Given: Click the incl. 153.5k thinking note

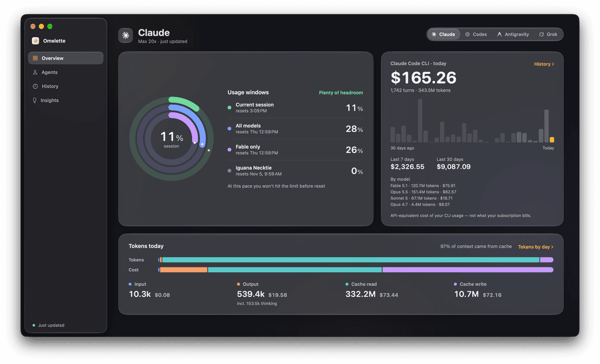Looking at the screenshot, I should pyautogui.click(x=257, y=304).
